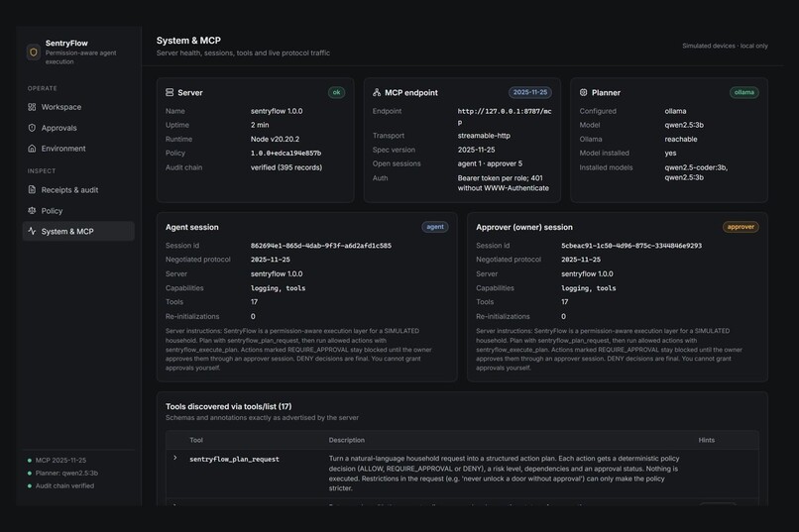Screen dimensions: 799x532
Task: Click the Planner Model value 'qwen2.5:3b'
Action: (x=684, y=125)
